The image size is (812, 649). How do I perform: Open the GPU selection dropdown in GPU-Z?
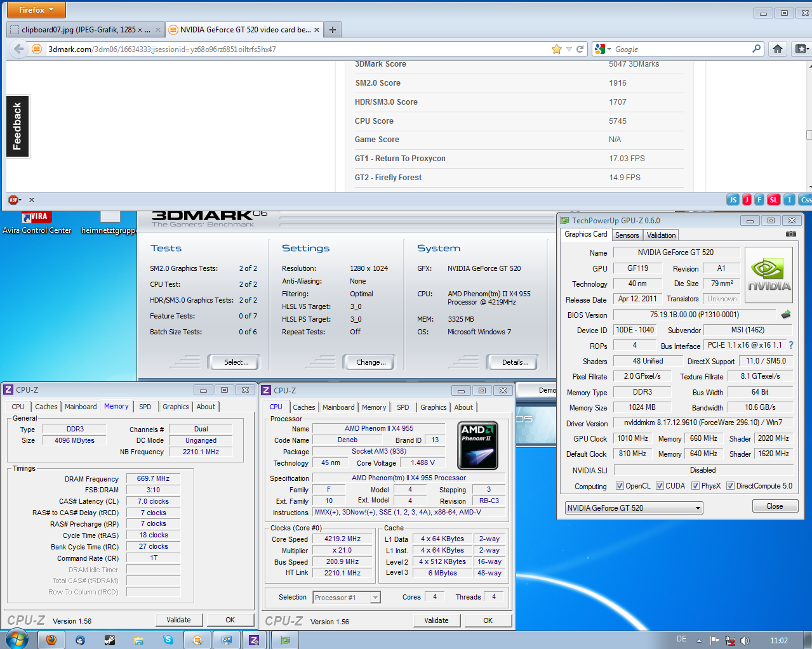point(634,508)
